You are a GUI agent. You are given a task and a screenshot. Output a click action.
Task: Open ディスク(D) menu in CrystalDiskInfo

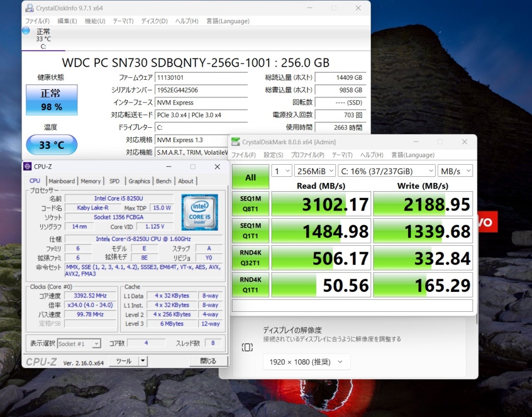coord(154,21)
